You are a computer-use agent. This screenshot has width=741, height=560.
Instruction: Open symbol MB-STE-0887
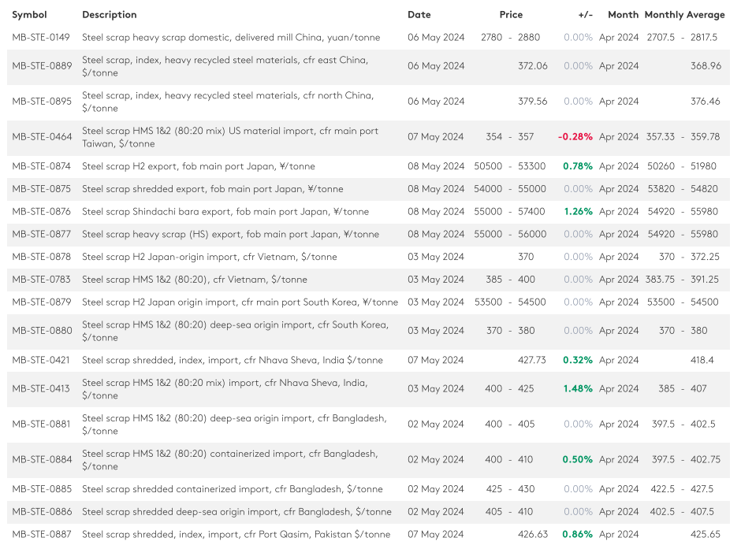[x=41, y=534]
